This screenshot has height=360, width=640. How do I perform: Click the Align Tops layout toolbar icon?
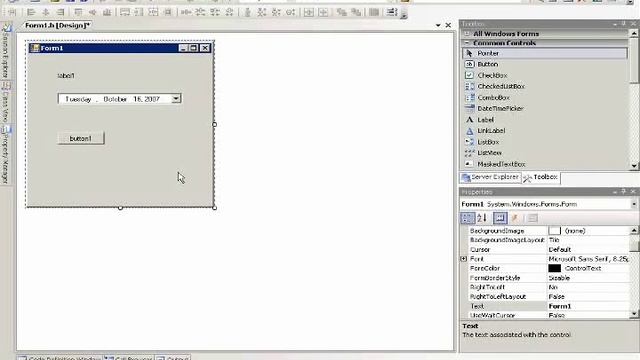pos(78,12)
